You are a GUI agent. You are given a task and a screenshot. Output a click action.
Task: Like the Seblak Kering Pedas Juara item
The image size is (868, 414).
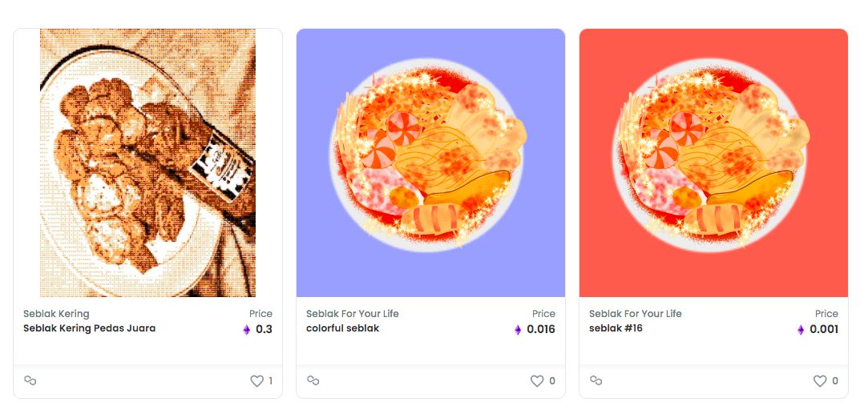pos(256,381)
